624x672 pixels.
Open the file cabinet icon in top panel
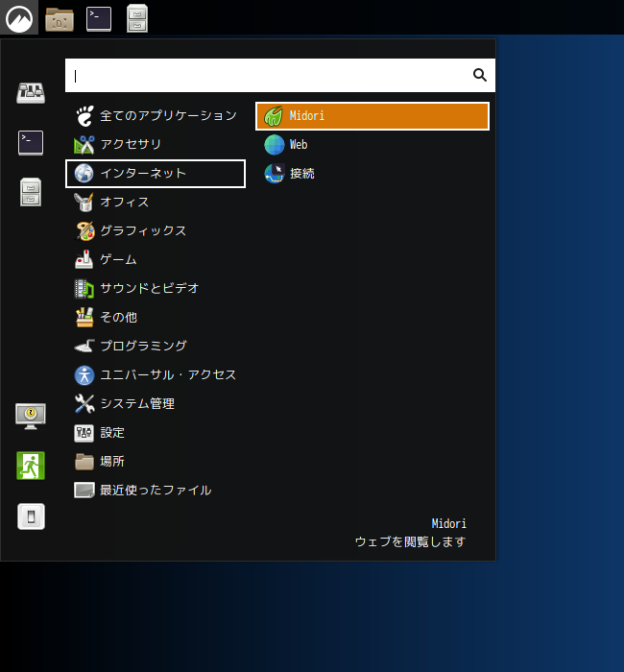coord(137,18)
